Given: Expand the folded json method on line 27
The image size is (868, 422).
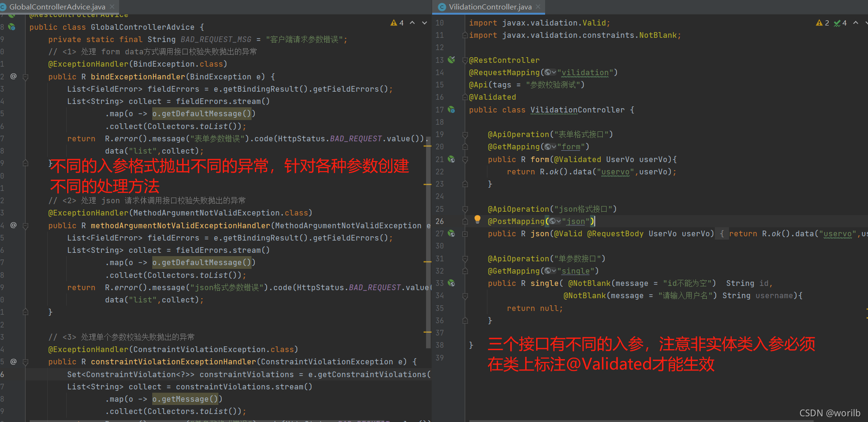Looking at the screenshot, I should pos(465,234).
